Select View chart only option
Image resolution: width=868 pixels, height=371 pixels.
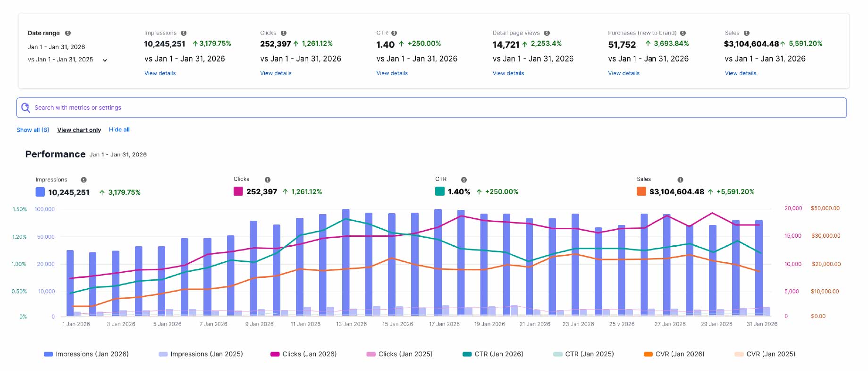coord(79,130)
